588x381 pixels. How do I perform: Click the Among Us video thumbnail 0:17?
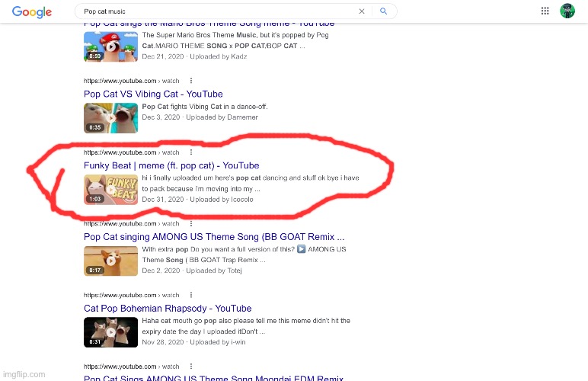click(110, 261)
